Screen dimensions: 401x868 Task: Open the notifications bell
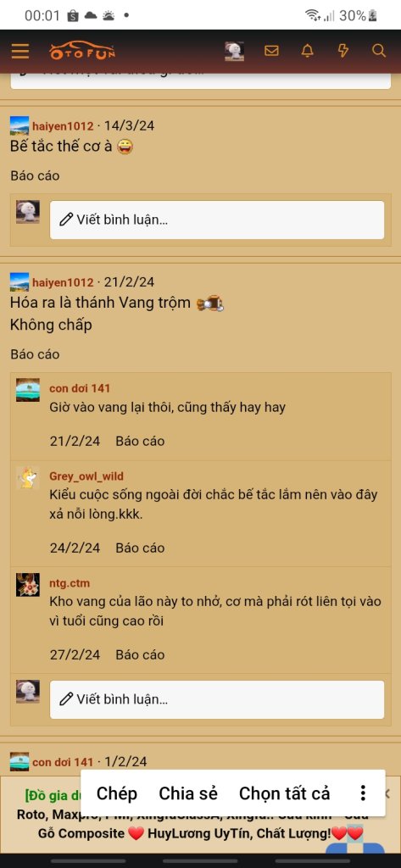[308, 51]
